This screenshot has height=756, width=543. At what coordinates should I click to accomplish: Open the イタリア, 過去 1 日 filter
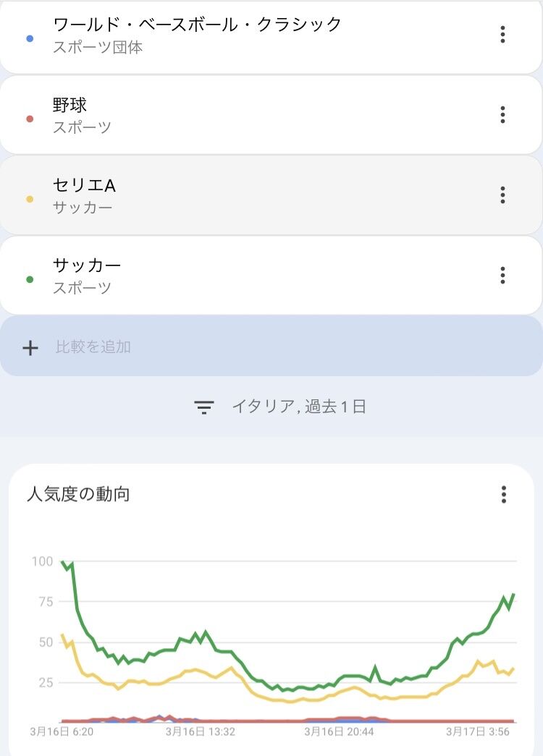click(x=280, y=407)
